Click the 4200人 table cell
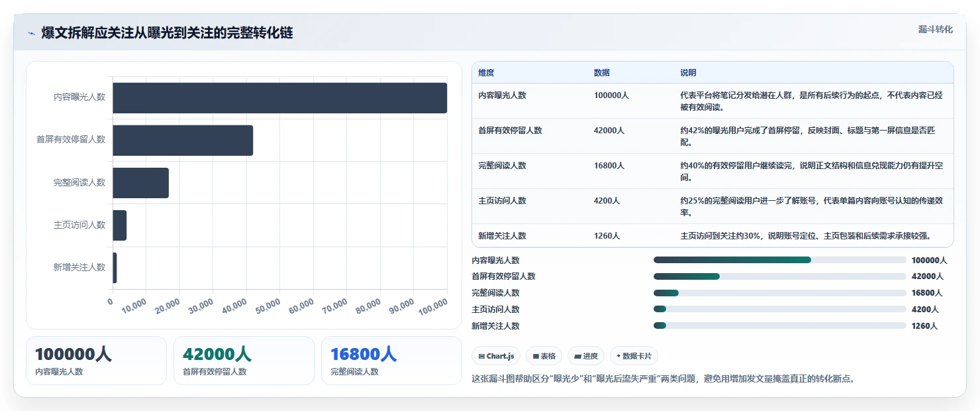The image size is (980, 411). click(x=607, y=200)
